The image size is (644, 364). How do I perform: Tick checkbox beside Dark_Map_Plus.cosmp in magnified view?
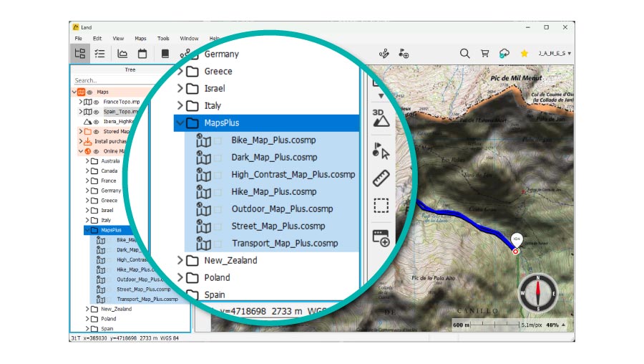[218, 158]
